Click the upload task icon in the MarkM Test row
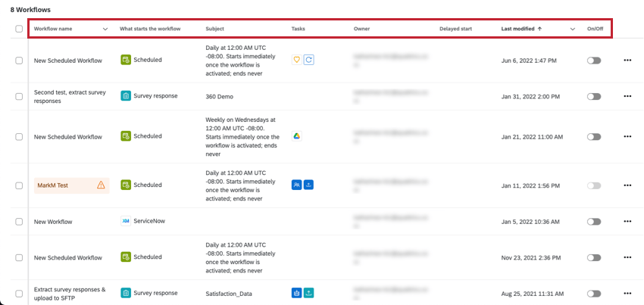 pos(309,185)
